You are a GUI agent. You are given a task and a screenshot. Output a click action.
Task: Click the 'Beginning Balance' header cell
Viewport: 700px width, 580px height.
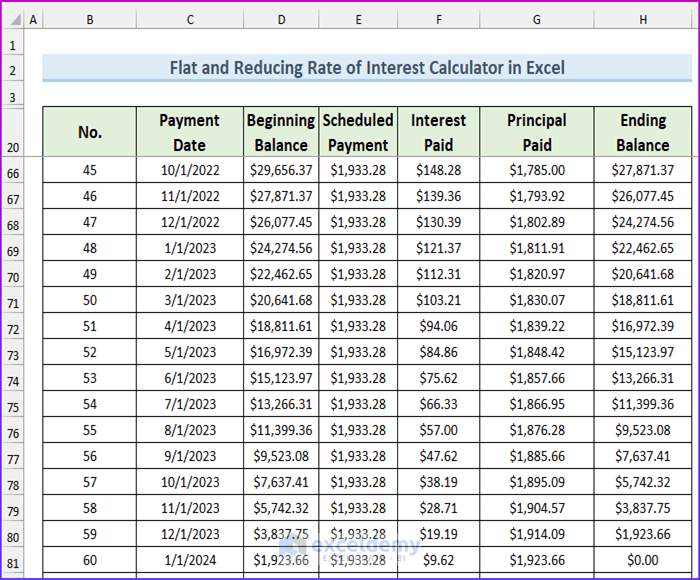pos(281,132)
